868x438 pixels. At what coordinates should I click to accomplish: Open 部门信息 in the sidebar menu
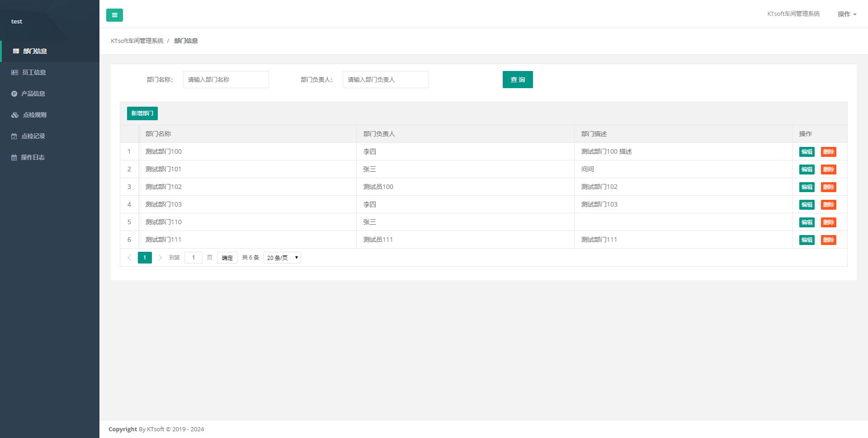[50, 51]
